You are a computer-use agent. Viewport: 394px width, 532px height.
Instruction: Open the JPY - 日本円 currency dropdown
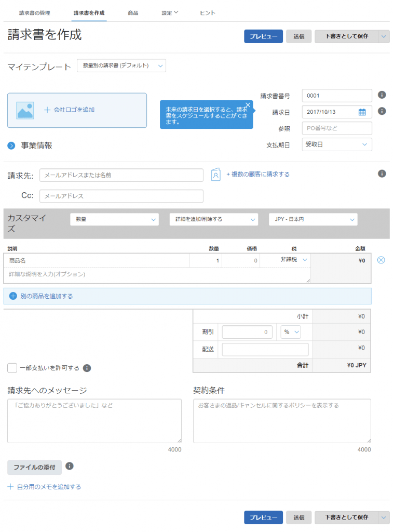(x=314, y=220)
